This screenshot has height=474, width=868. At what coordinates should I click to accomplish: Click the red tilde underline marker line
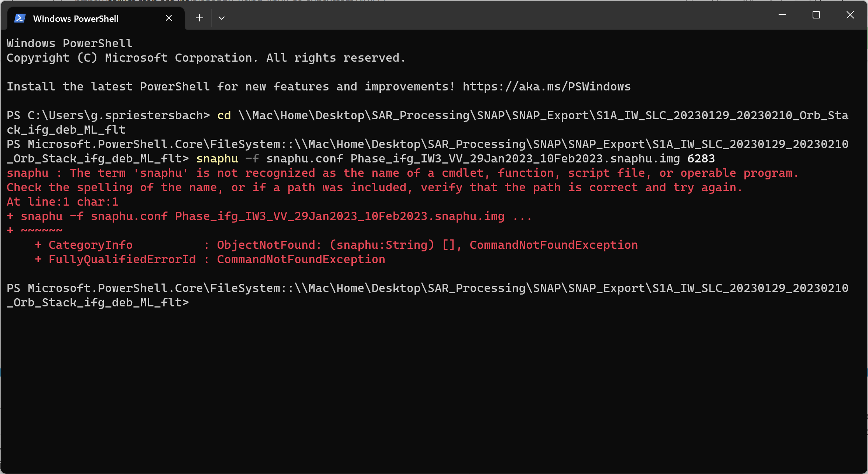click(35, 231)
